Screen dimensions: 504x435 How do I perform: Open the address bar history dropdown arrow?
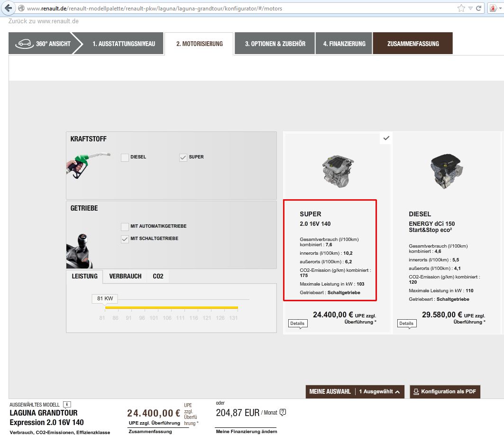(x=470, y=9)
